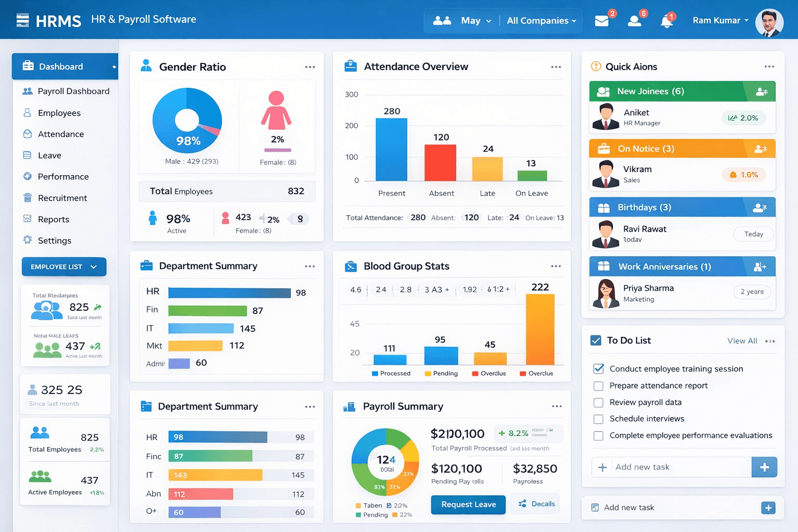Click Ram Kumar's profile avatar
The width and height of the screenshot is (798, 532).
769,22
